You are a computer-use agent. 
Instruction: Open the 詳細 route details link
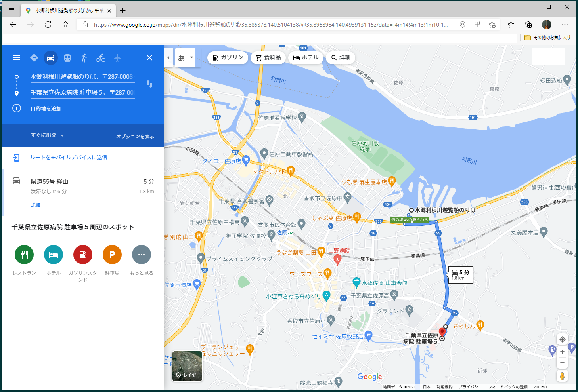[x=35, y=205]
